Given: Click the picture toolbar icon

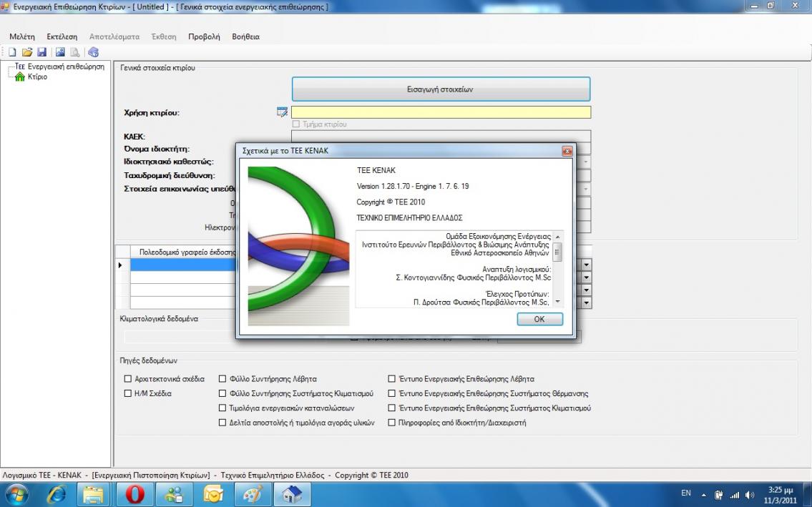Looking at the screenshot, I should pos(60,51).
